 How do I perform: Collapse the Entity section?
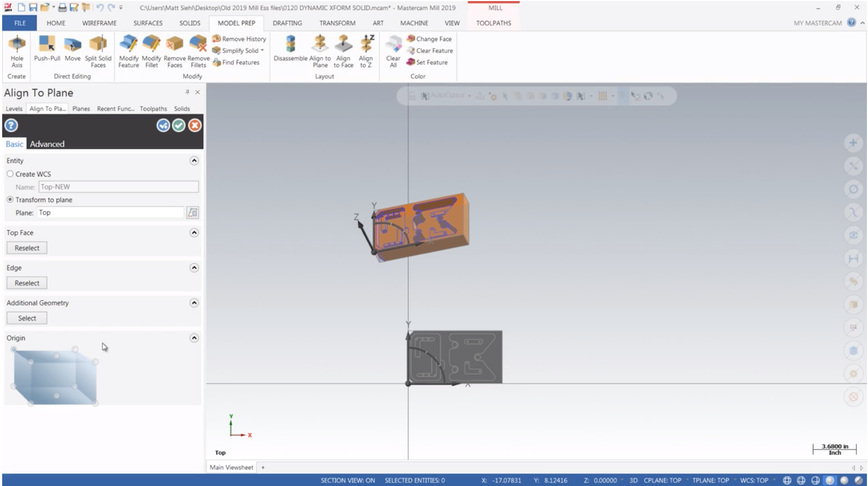pos(194,161)
